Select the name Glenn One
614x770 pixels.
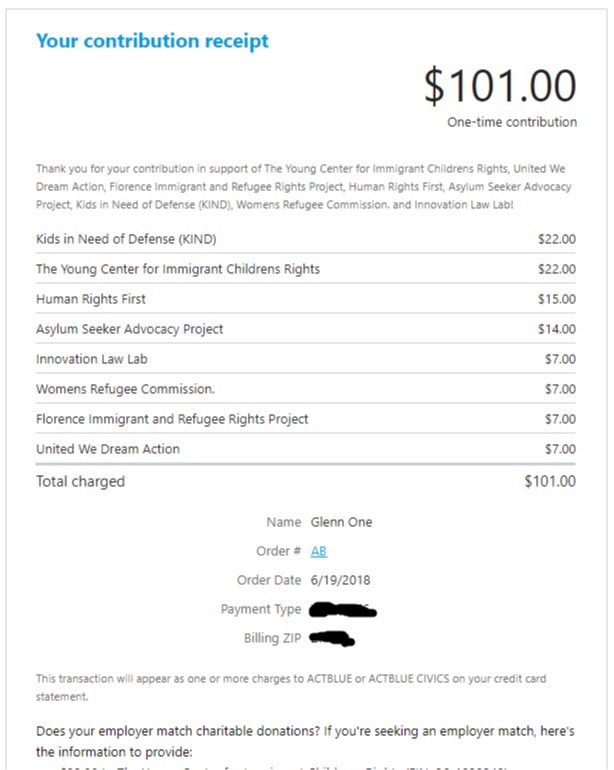(x=341, y=522)
